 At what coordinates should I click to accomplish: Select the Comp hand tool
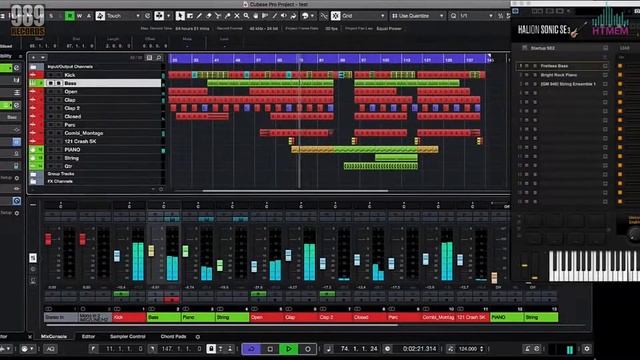click(256, 16)
